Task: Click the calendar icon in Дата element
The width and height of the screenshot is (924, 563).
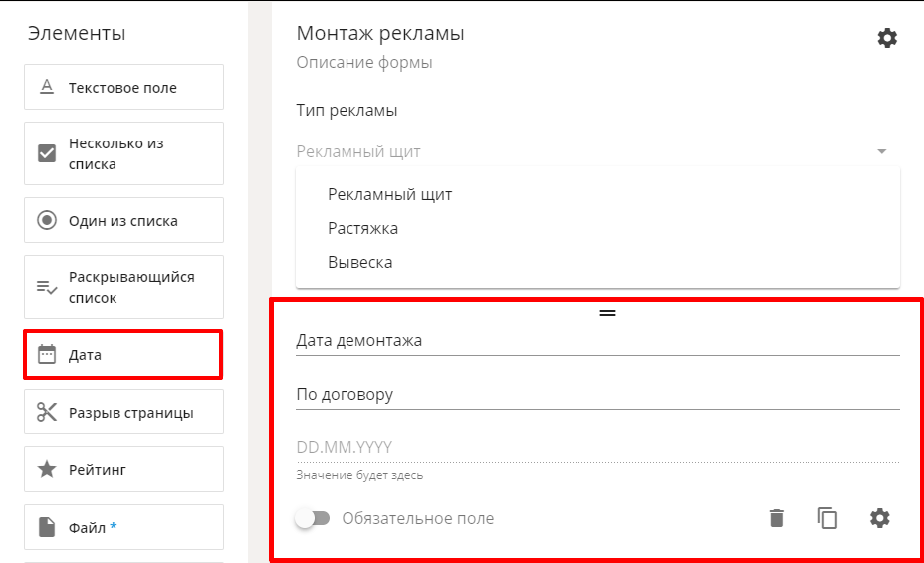Action: pyautogui.click(x=47, y=355)
